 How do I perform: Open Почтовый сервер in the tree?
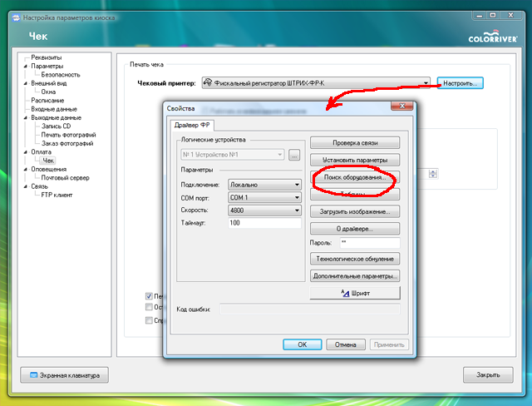click(65, 177)
